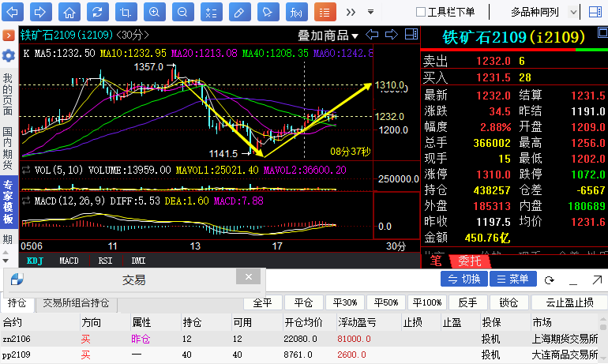Open the 多品种同列 dropdown arrow
This screenshot has height=364, width=608.
point(573,13)
